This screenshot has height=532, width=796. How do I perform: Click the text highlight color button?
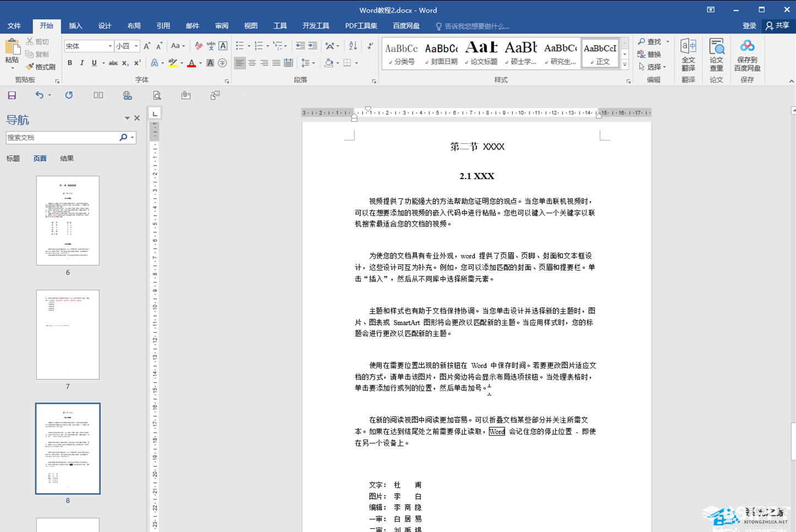[x=173, y=63]
